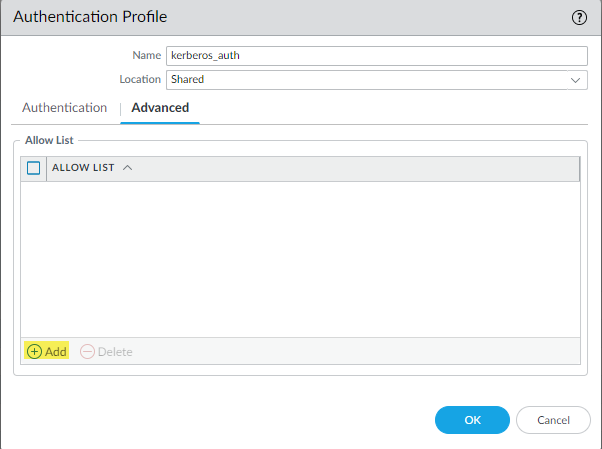Select the Advanced tab

pos(160,108)
